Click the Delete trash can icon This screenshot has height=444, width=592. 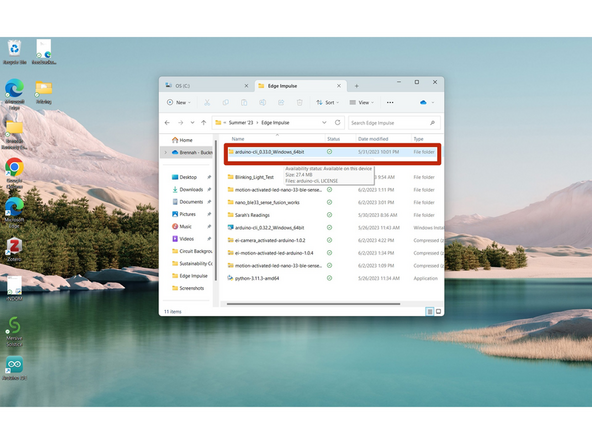click(299, 102)
